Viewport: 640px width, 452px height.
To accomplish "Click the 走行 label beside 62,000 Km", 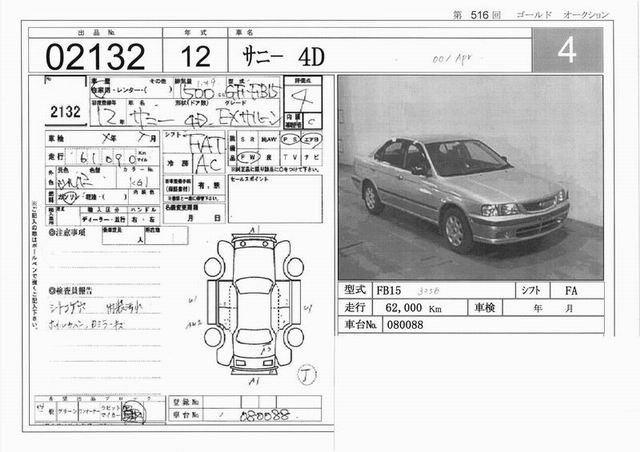I will click(355, 307).
